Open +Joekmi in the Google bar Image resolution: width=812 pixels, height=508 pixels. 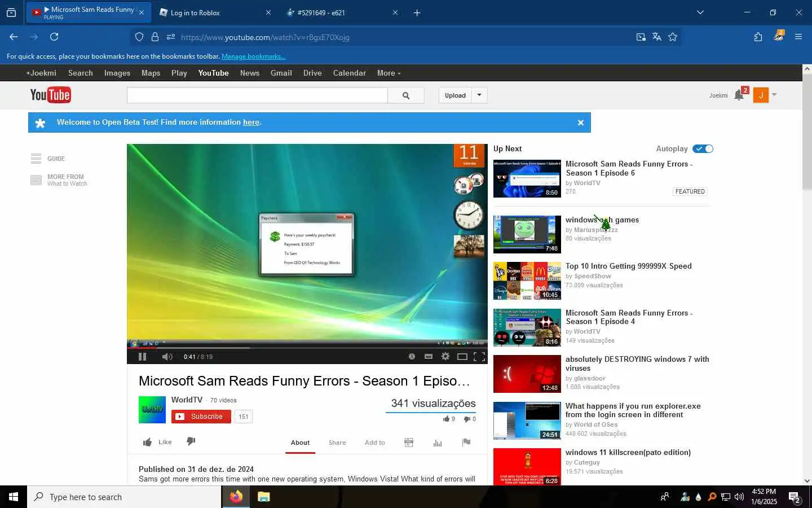(41, 73)
